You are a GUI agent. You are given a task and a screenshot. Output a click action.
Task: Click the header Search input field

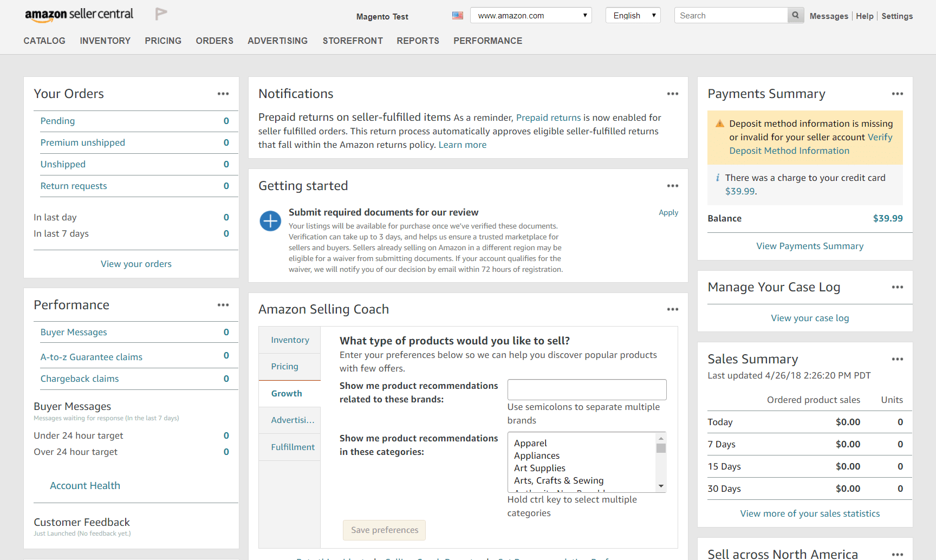(731, 15)
